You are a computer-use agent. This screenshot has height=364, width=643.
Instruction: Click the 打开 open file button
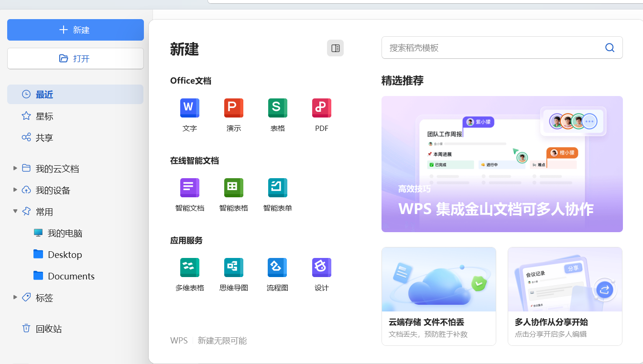pyautogui.click(x=75, y=58)
